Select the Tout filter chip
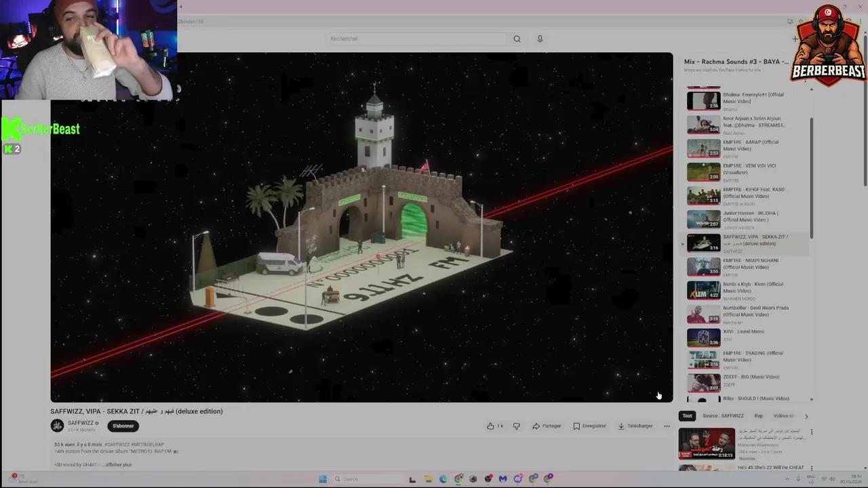Screen dimensions: 868x488 click(x=687, y=415)
